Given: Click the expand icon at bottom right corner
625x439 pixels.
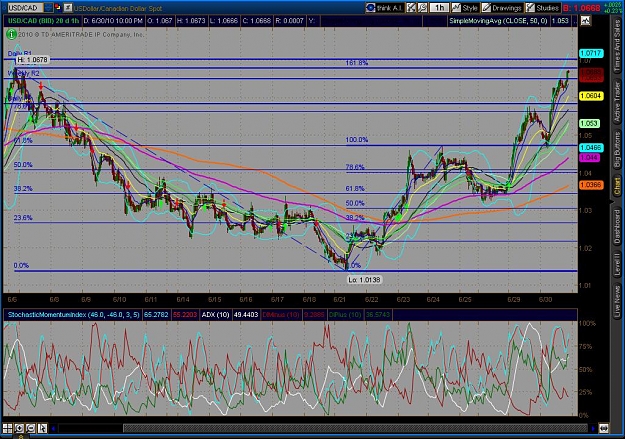Looking at the screenshot, I should click(x=604, y=429).
